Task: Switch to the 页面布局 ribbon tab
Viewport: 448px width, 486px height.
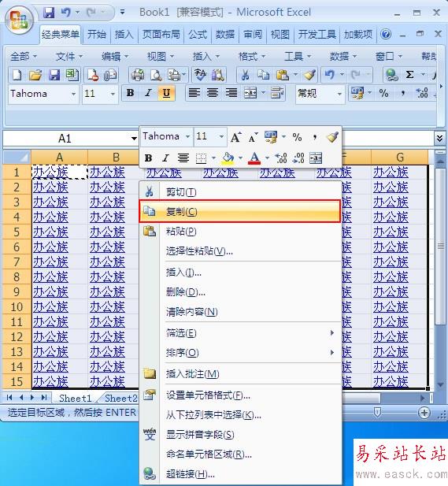Action: (x=161, y=34)
